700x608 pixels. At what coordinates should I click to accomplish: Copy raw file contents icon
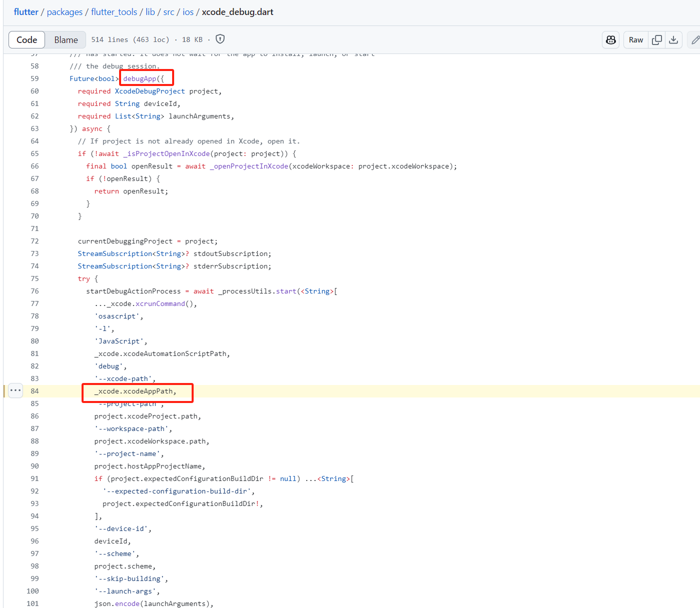pyautogui.click(x=657, y=40)
